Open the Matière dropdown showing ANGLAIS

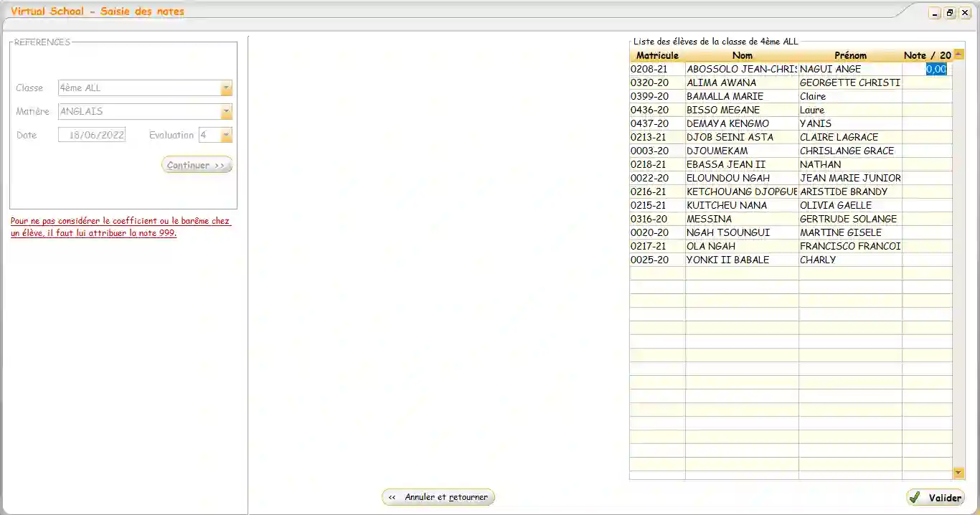pos(227,111)
